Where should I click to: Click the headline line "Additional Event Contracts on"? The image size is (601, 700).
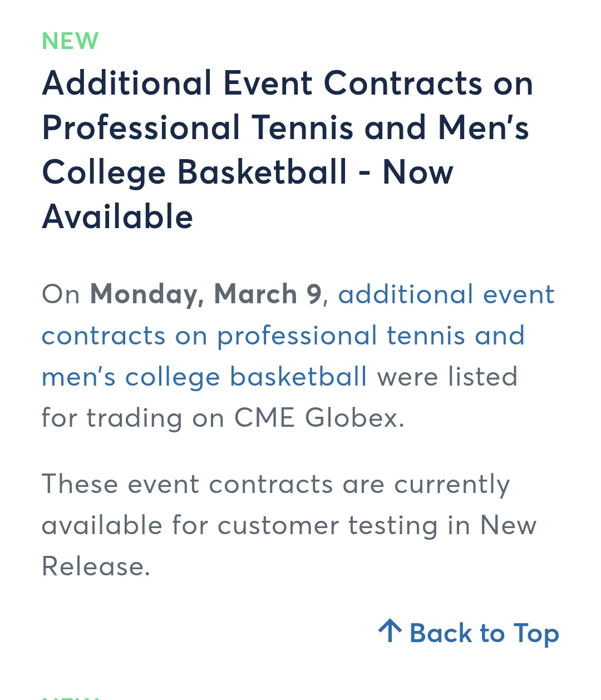tap(287, 83)
